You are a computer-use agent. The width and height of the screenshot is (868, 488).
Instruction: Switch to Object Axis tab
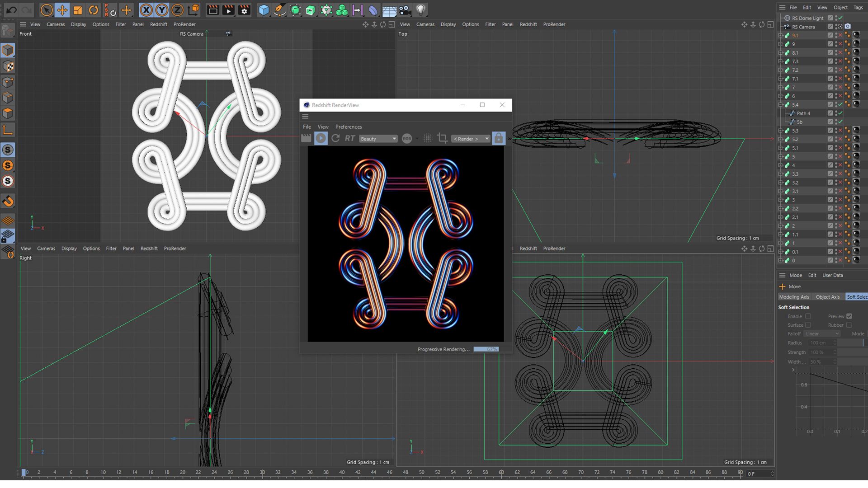(x=827, y=297)
